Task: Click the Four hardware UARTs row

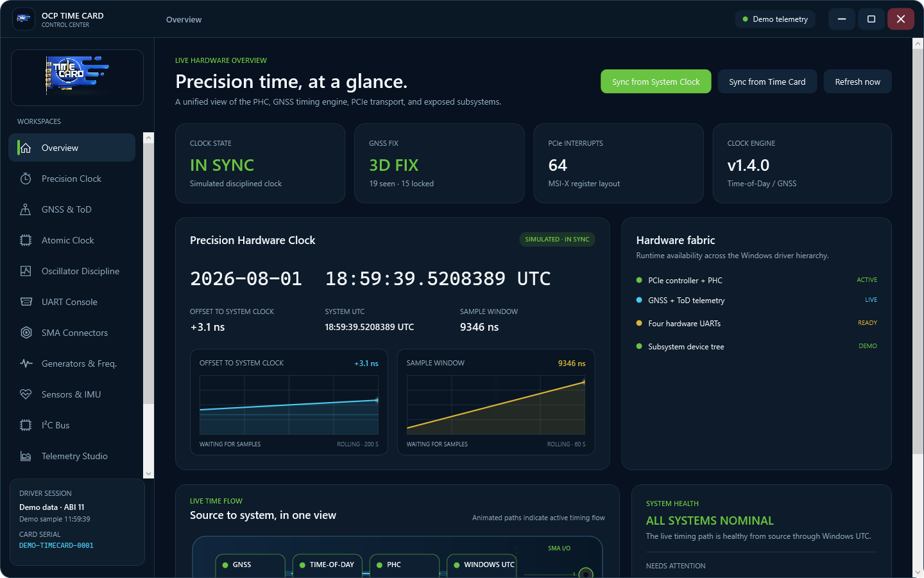Action: 757,324
